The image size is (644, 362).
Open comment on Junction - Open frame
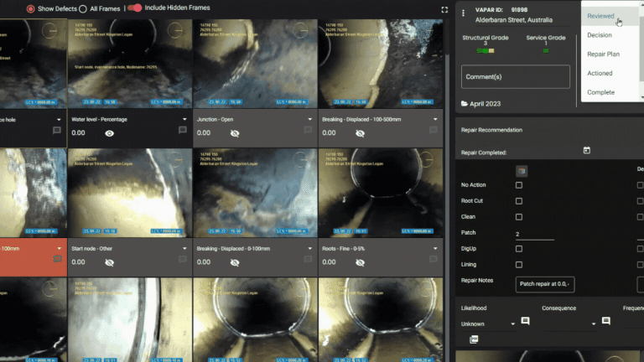coord(308,130)
